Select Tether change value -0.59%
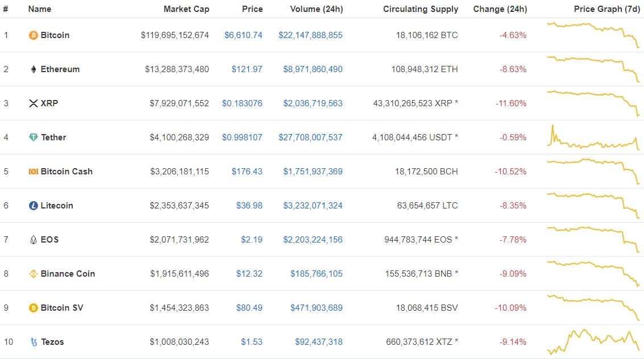Screen dimensions: 644x359 (513, 137)
